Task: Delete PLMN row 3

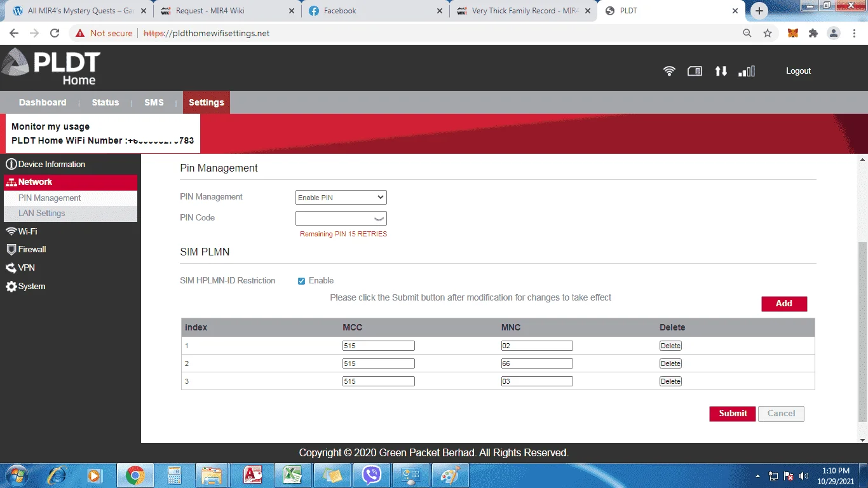Action: (x=670, y=382)
